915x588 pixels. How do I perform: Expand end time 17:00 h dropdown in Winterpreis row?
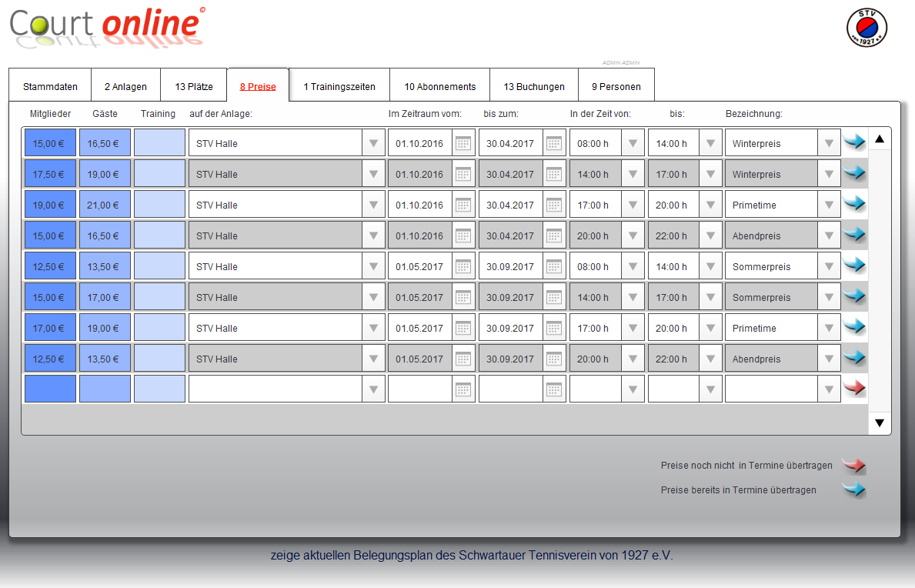point(710,174)
